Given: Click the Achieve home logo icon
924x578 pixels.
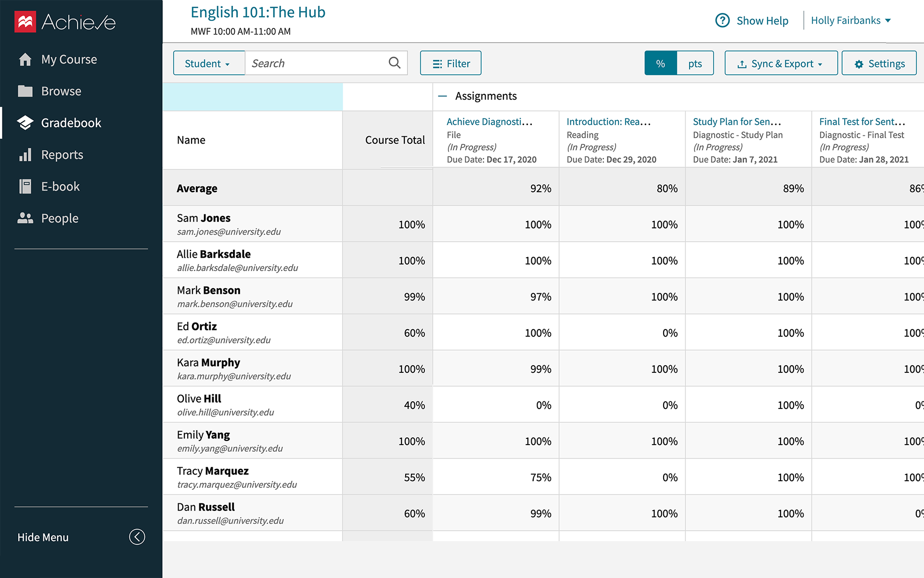Looking at the screenshot, I should pyautogui.click(x=25, y=20).
